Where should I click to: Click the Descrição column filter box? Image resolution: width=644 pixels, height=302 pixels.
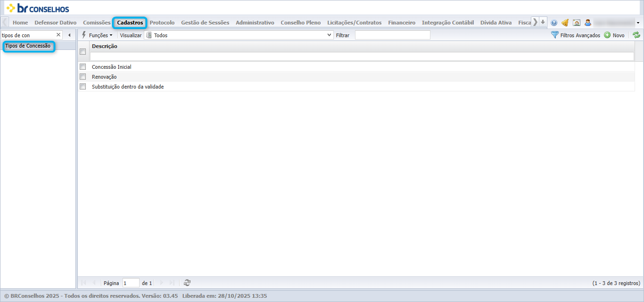362,56
